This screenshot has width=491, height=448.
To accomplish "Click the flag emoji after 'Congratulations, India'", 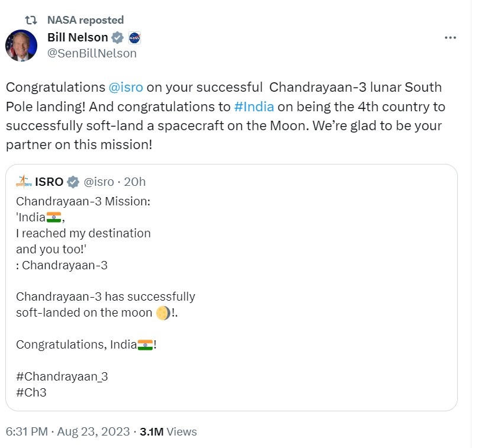I will [145, 344].
